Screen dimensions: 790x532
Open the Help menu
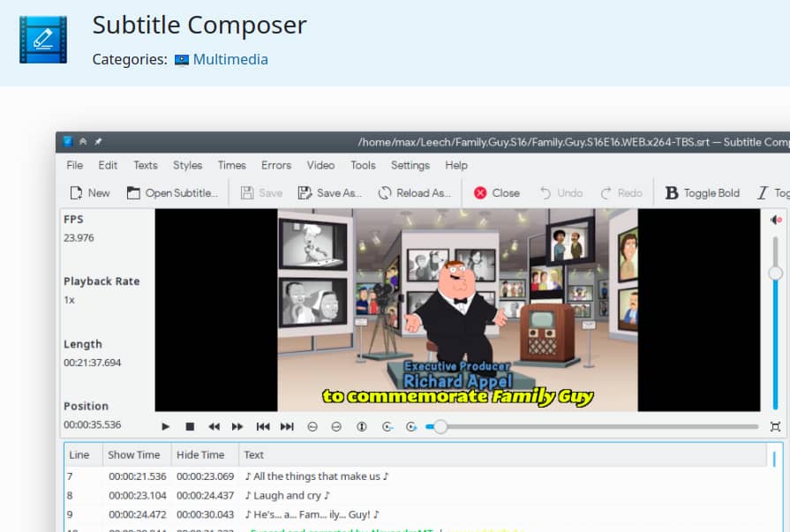click(456, 165)
